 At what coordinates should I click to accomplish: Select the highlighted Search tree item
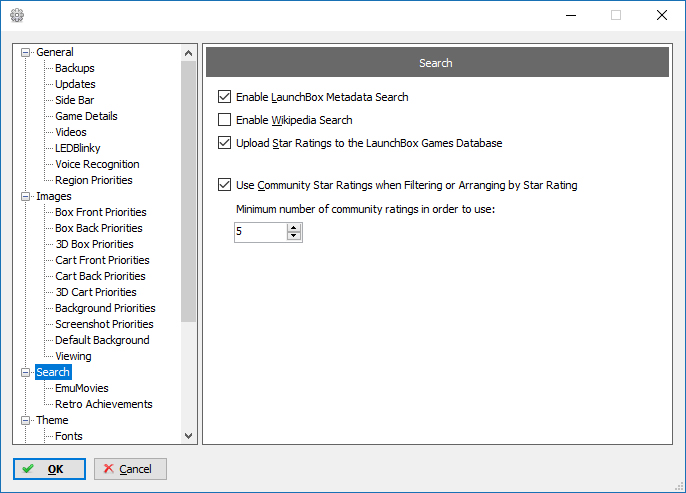click(53, 372)
